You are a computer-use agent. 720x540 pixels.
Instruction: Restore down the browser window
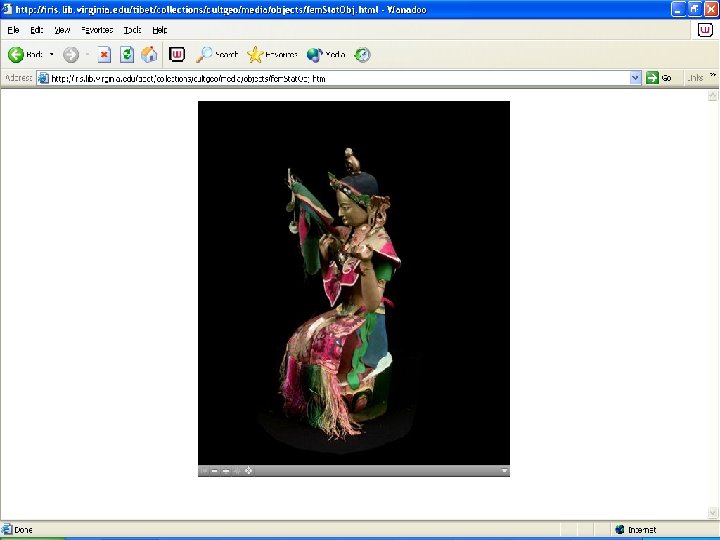[x=695, y=9]
